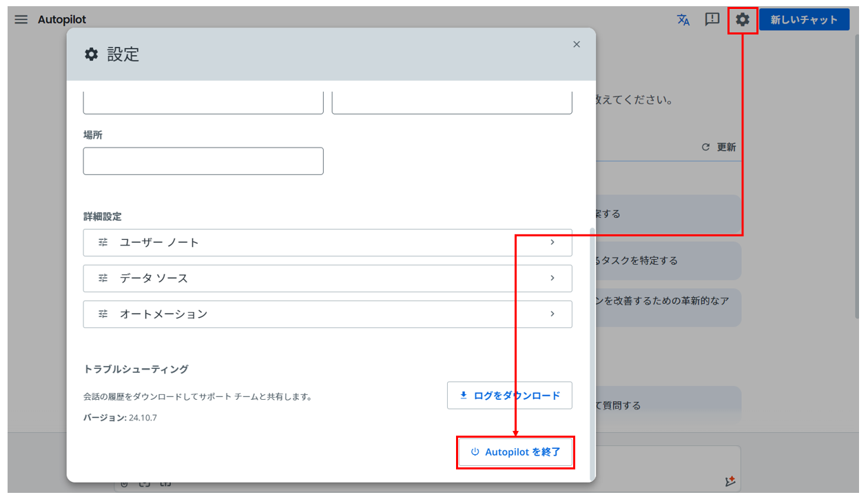Viewport: 868px width, 497px height.
Task: Click tune icon beside オートメーション
Action: coord(103,314)
